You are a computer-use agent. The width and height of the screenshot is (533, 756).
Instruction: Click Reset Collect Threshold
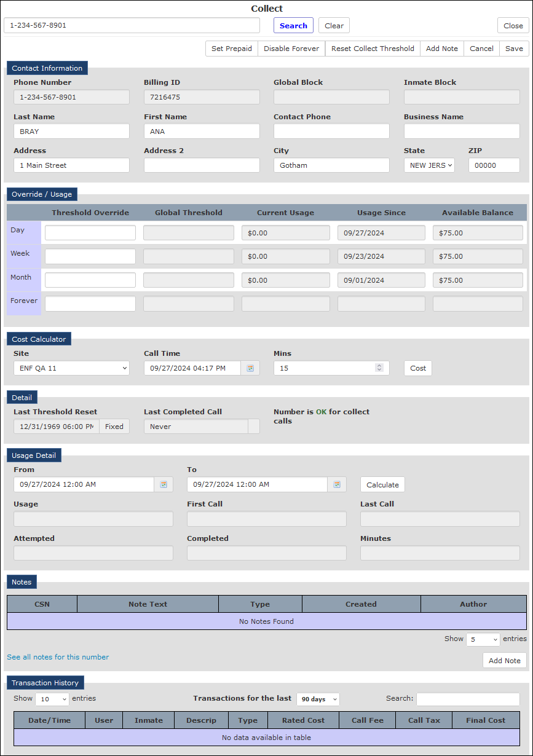coord(373,49)
